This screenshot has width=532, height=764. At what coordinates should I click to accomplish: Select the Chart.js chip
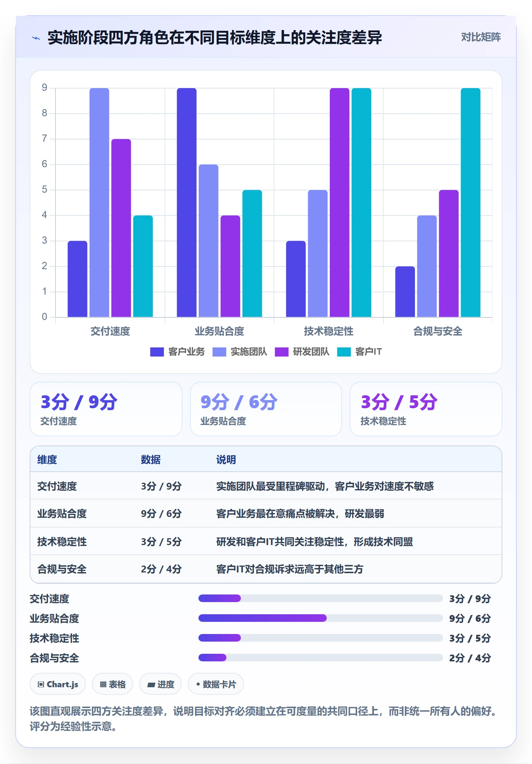pos(58,684)
